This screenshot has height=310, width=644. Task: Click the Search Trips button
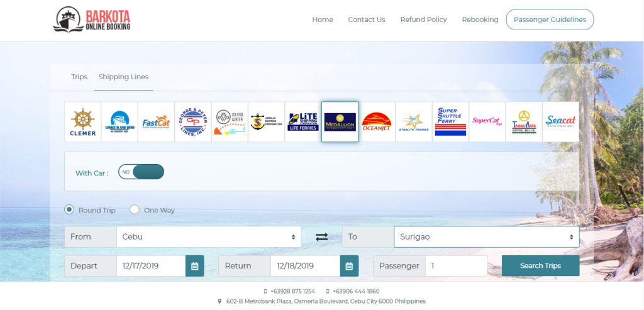pos(540,265)
